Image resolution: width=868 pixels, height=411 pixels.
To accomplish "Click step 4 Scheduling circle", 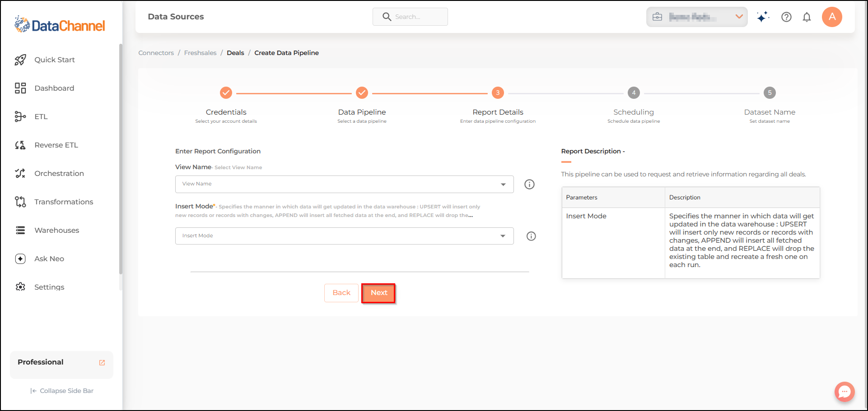I will pyautogui.click(x=634, y=93).
